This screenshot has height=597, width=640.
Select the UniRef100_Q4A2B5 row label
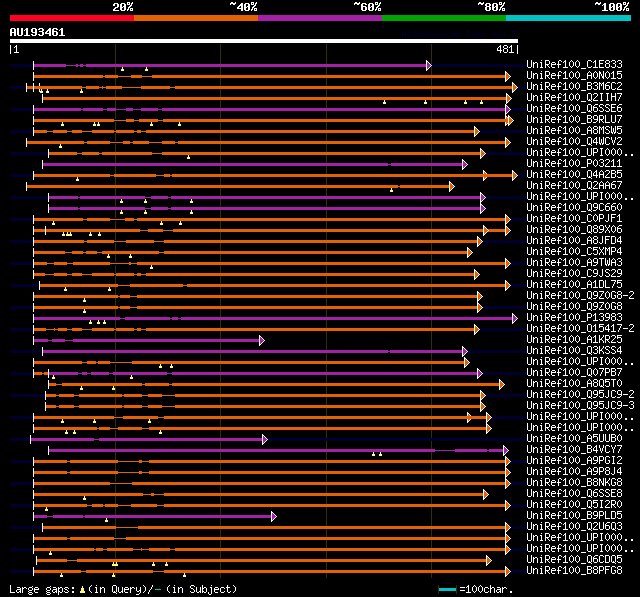[574, 175]
